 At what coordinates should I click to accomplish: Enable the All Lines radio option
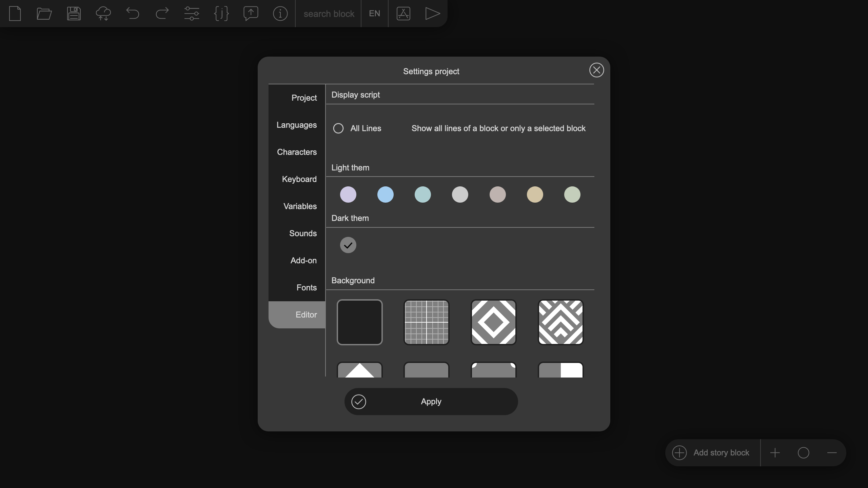click(x=338, y=128)
